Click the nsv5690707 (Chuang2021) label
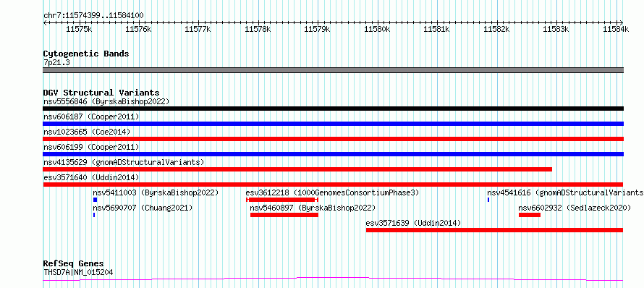Image resolution: width=644 pixels, height=288 pixels. click(x=143, y=208)
